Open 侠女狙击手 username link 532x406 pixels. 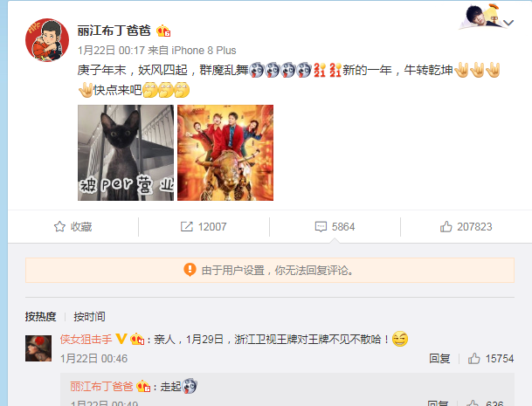pyautogui.click(x=86, y=339)
